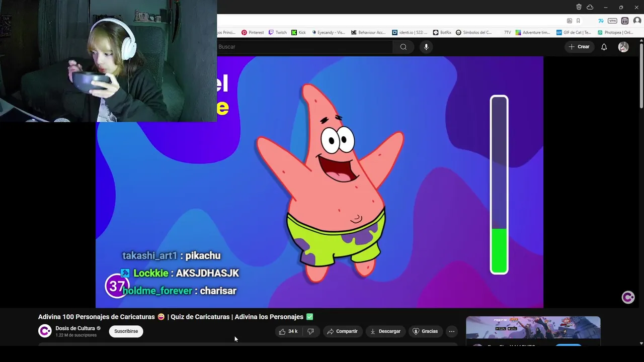Open the Behaviour Acc... bookmark

[x=368, y=33]
